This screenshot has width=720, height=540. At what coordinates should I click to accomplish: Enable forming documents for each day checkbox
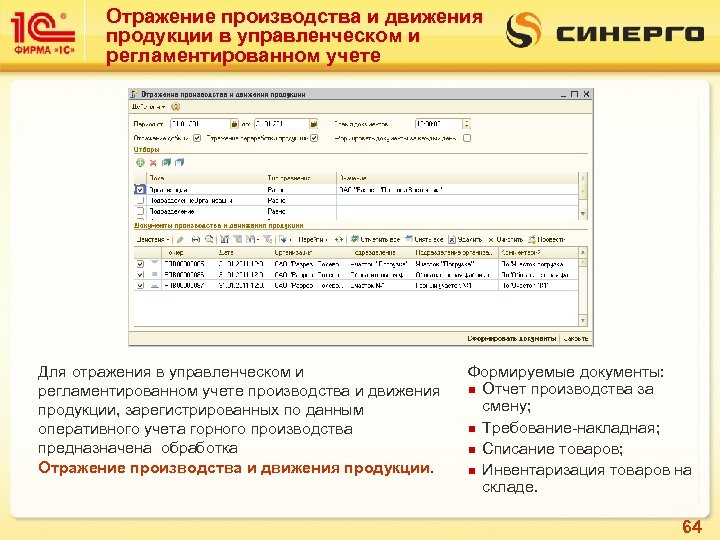[x=467, y=138]
